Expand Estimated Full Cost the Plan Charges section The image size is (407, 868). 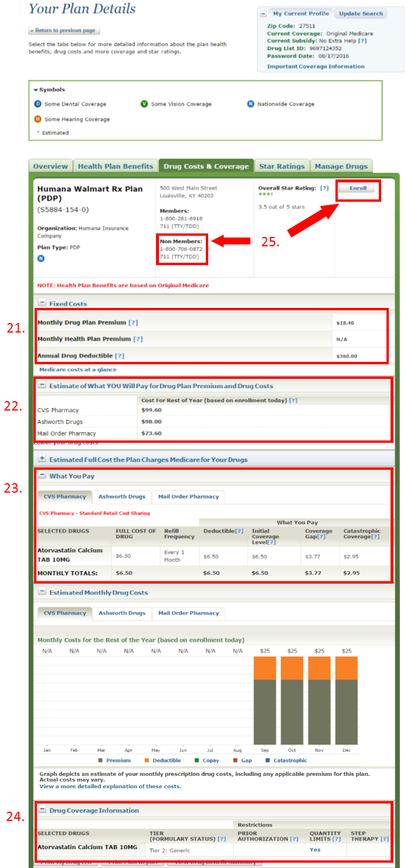tap(42, 459)
